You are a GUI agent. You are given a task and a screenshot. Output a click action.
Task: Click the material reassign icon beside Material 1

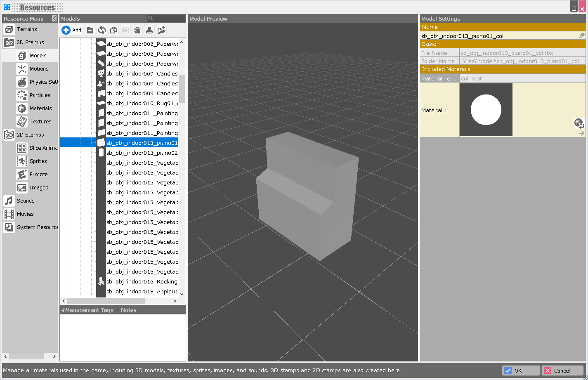click(x=579, y=123)
